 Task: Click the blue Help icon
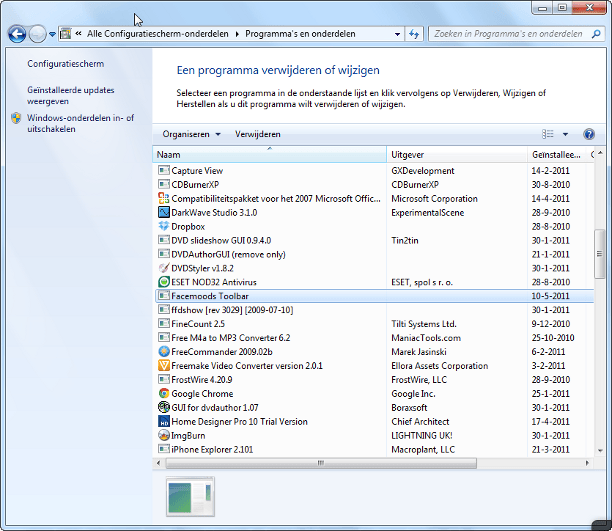pos(589,134)
